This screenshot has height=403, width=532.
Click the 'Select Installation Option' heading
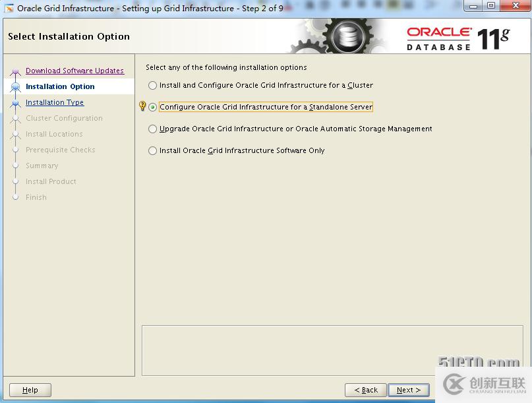tap(69, 36)
